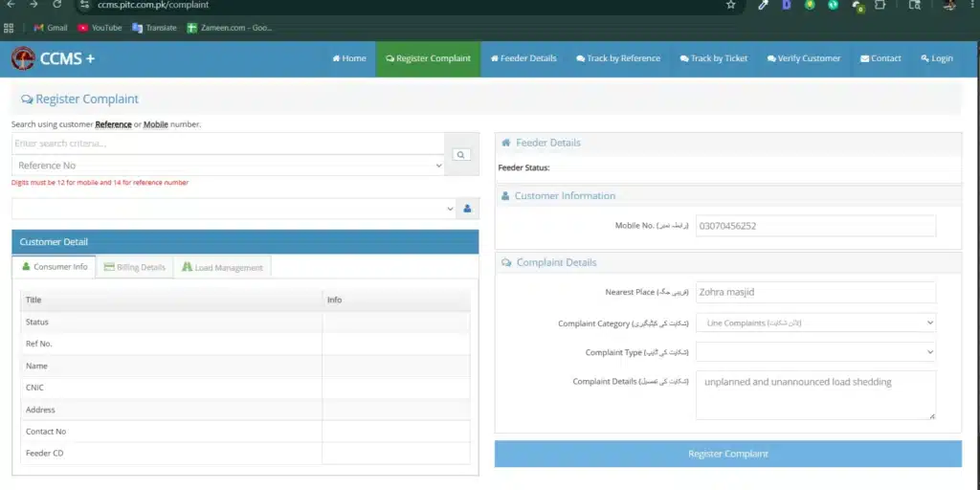Click the Complaint Details panel heading
This screenshot has width=980, height=490.
click(x=548, y=262)
